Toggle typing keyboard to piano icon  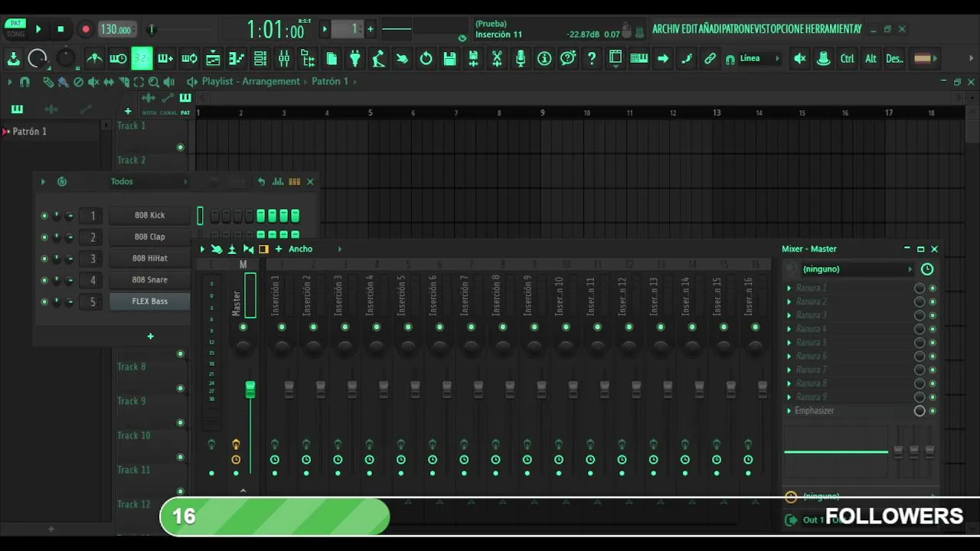[x=639, y=58]
